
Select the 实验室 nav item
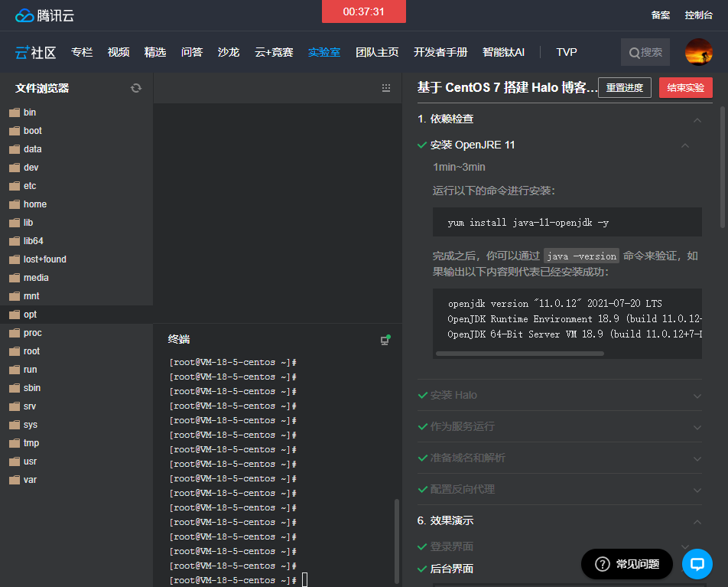pyautogui.click(x=324, y=52)
